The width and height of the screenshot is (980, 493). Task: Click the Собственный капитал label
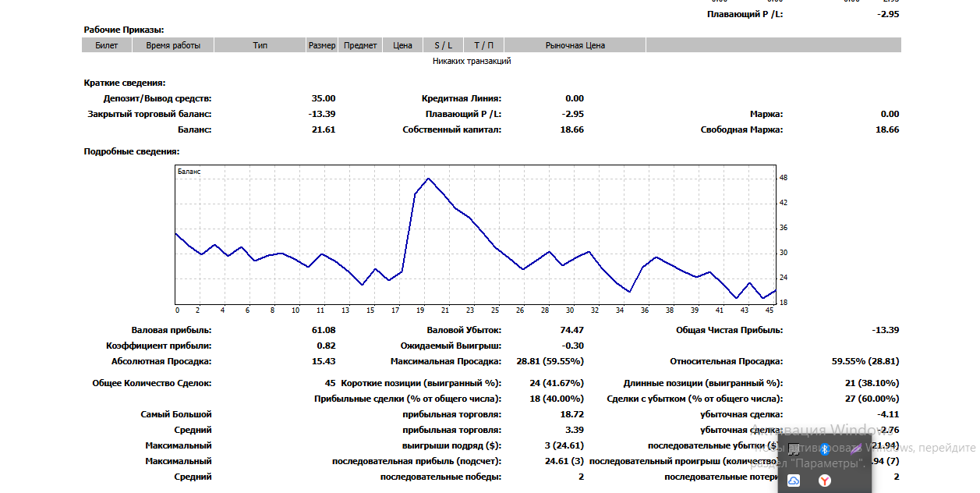pyautogui.click(x=452, y=129)
